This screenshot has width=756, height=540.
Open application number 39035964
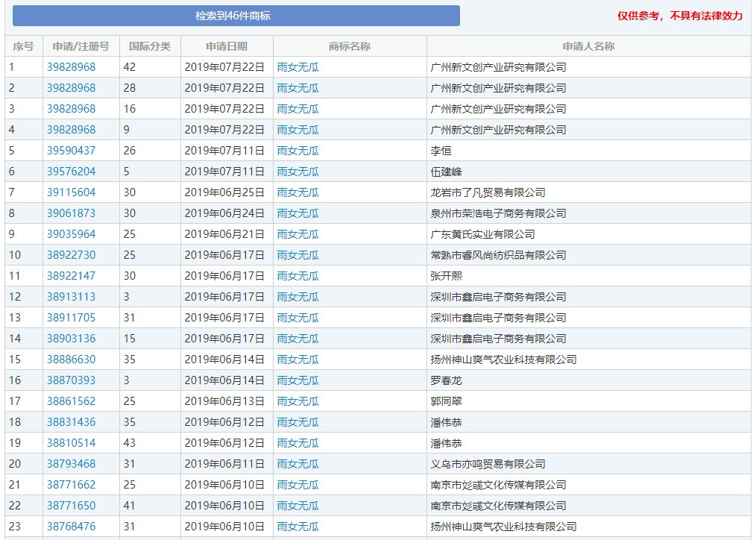click(x=72, y=234)
